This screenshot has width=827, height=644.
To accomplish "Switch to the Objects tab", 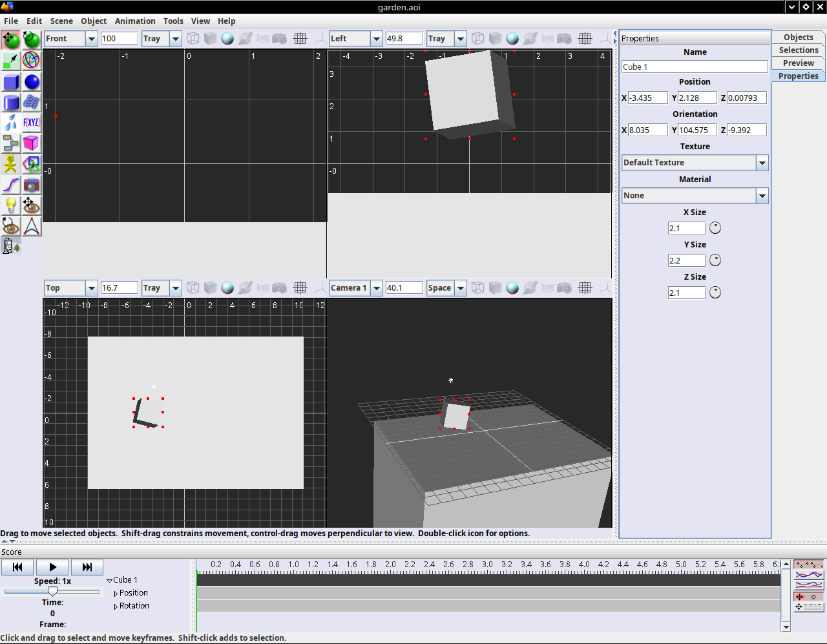I will [x=798, y=37].
